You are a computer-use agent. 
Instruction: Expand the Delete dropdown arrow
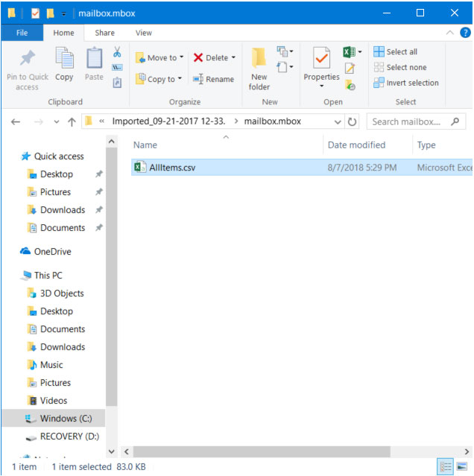pos(233,57)
